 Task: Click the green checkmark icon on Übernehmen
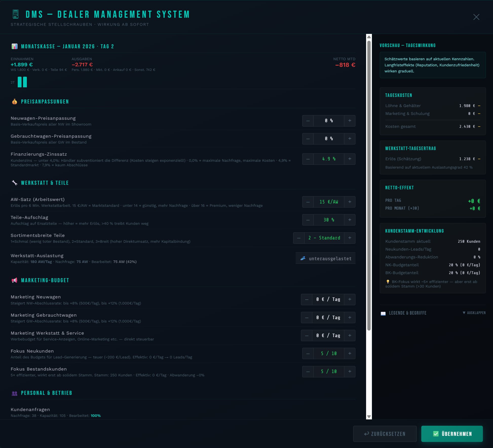(436, 434)
